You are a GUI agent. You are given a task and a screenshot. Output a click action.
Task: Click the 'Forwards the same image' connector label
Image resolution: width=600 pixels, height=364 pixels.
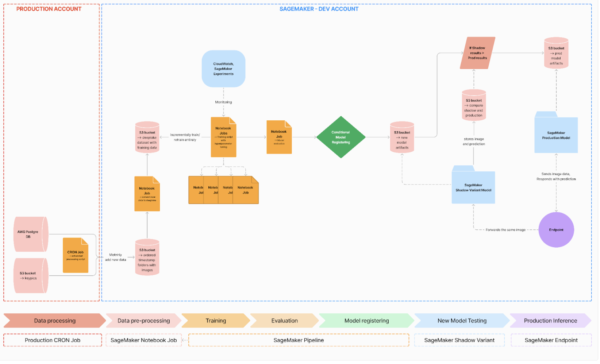506,230
